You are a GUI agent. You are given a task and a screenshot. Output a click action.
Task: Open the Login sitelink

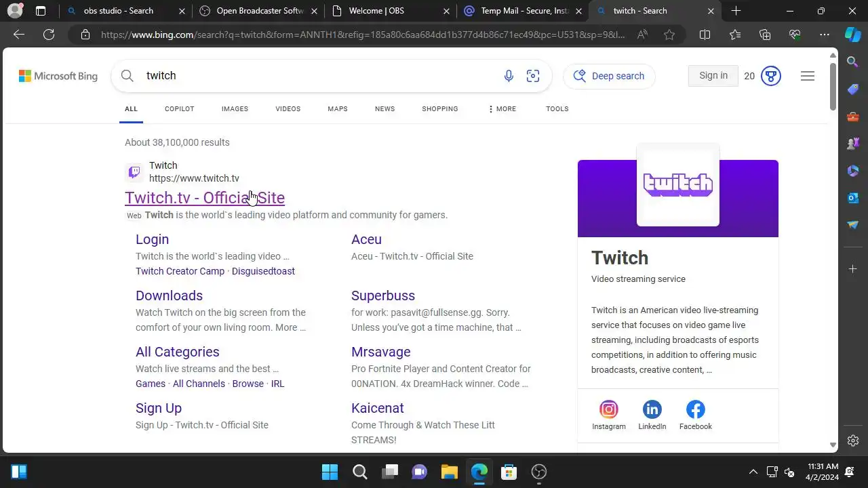pyautogui.click(x=152, y=239)
